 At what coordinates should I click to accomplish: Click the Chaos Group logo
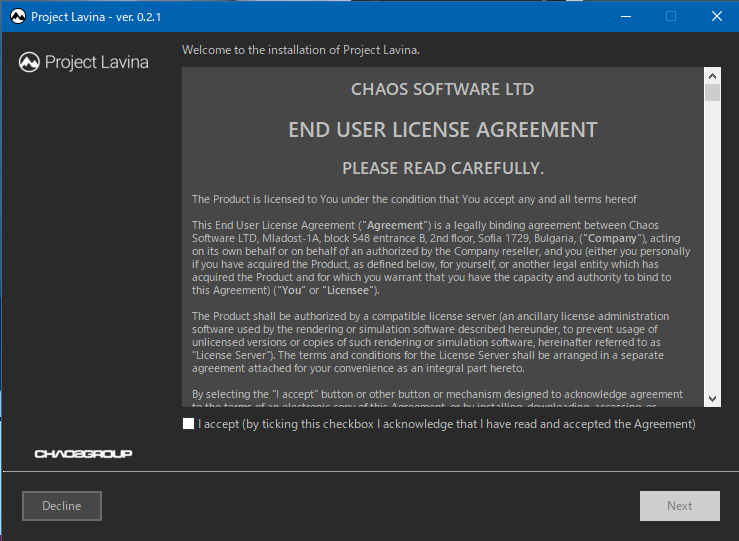(83, 454)
